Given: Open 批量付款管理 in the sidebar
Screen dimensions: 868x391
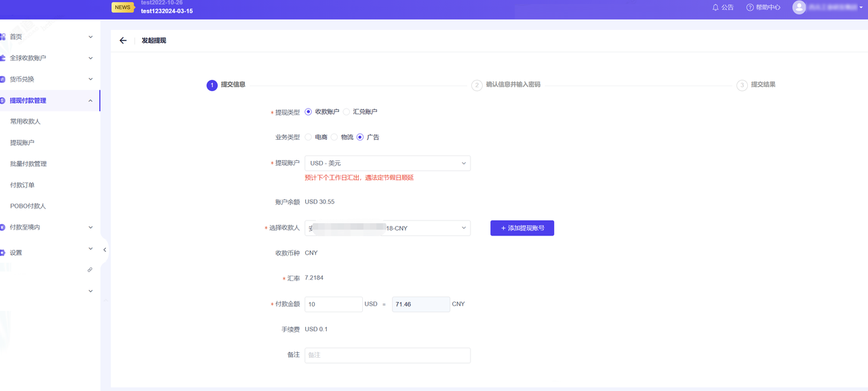Looking at the screenshot, I should [28, 164].
